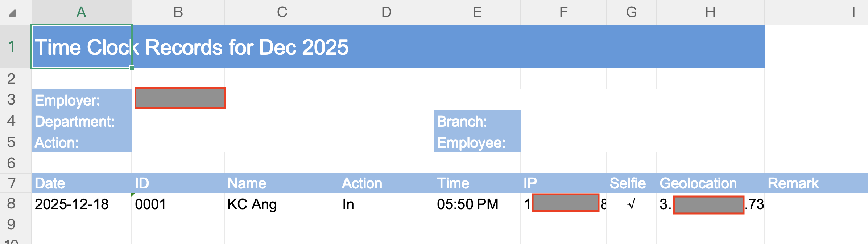The height and width of the screenshot is (244, 868).
Task: Select column B header
Action: tap(178, 12)
